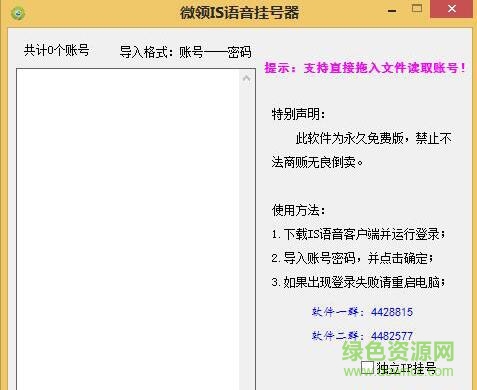
Task: Click the app icon in the title bar
Action: (18, 13)
